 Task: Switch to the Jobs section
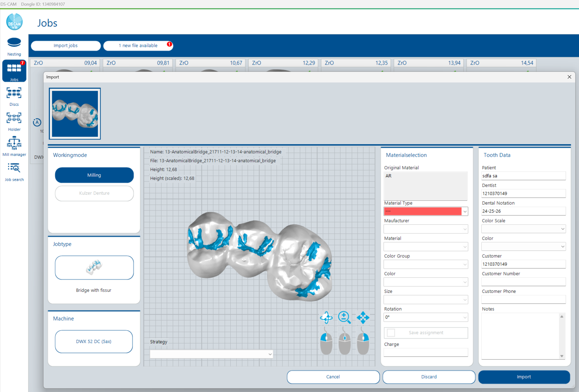tap(14, 71)
